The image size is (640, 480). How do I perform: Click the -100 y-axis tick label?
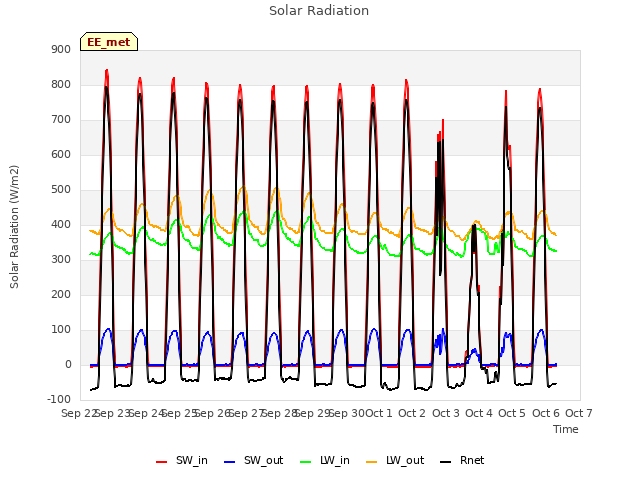[59, 399]
